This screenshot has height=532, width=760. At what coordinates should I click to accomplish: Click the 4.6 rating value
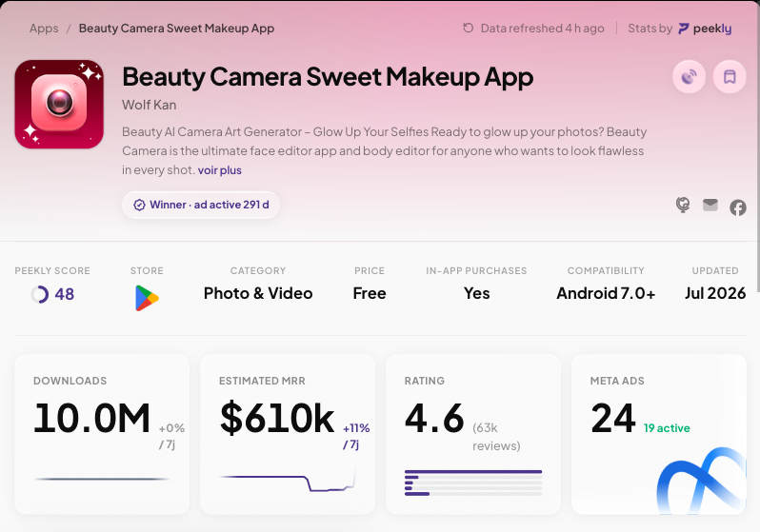[x=434, y=418]
